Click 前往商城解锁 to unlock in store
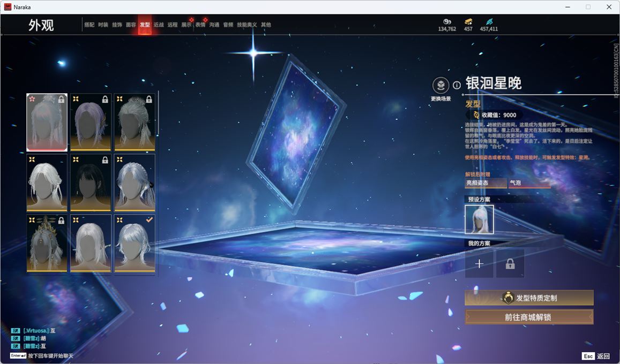This screenshot has width=620, height=364. [529, 317]
